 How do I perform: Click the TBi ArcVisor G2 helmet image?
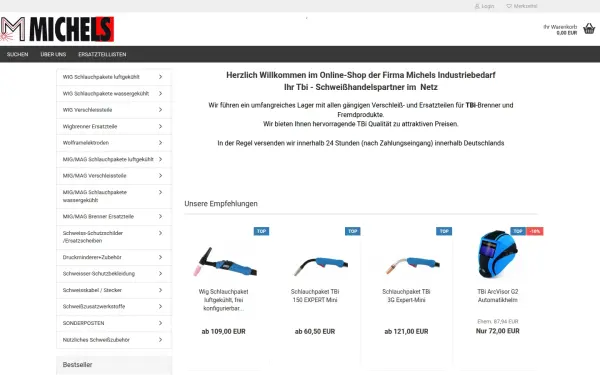[498, 254]
